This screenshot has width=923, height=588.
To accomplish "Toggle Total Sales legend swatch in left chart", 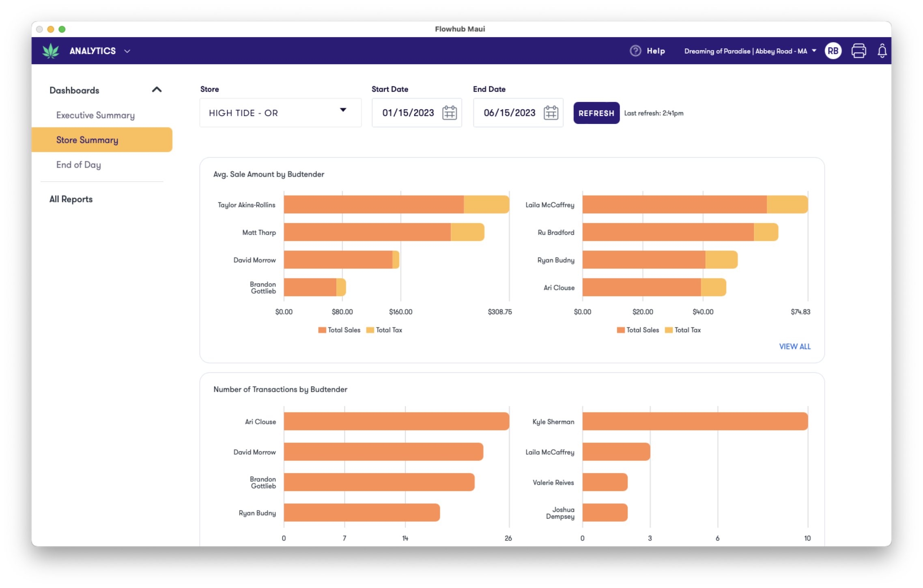I will point(322,330).
